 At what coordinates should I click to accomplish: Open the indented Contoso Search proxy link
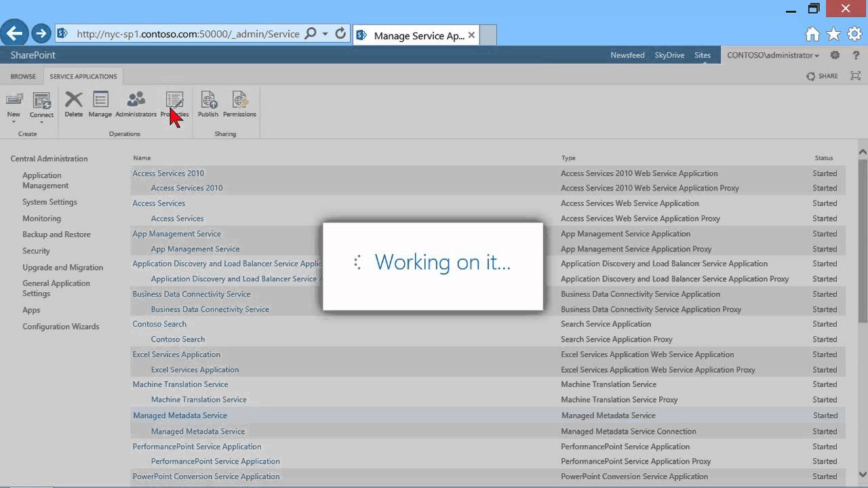(178, 340)
